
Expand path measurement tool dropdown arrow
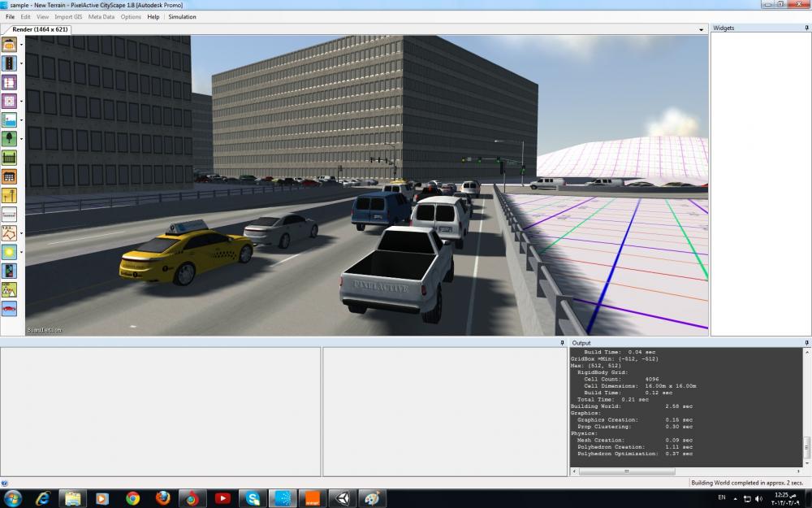[21, 233]
